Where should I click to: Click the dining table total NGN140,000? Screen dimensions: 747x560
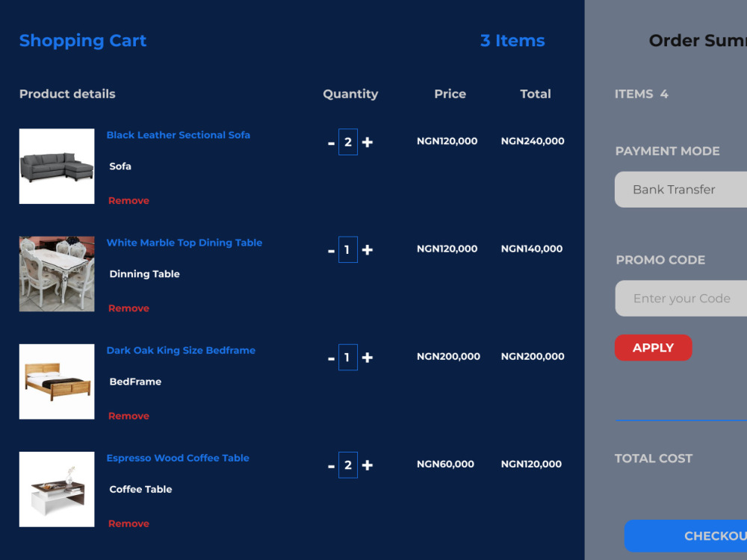(x=532, y=249)
